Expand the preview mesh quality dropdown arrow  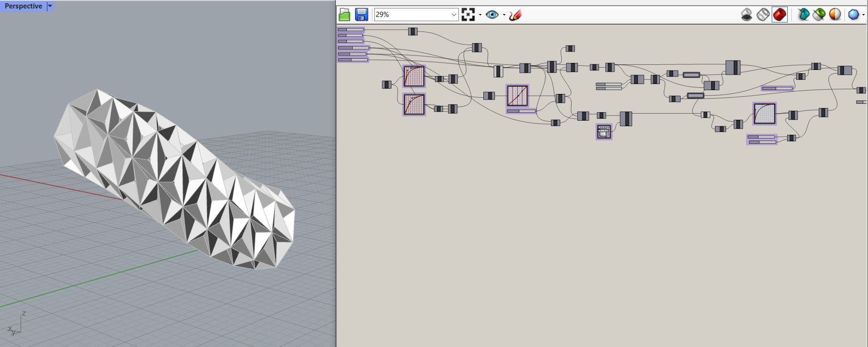click(x=863, y=15)
